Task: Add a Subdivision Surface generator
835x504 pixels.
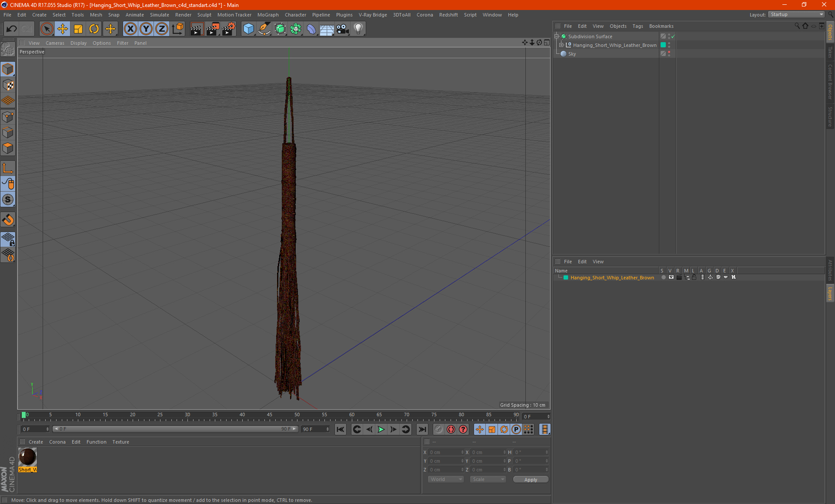Action: click(280, 29)
